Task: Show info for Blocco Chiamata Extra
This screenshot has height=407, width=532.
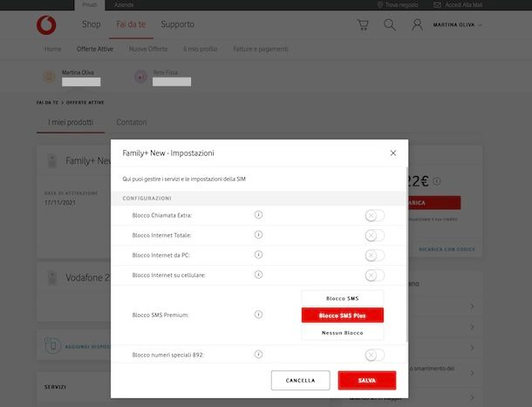Action: point(258,214)
